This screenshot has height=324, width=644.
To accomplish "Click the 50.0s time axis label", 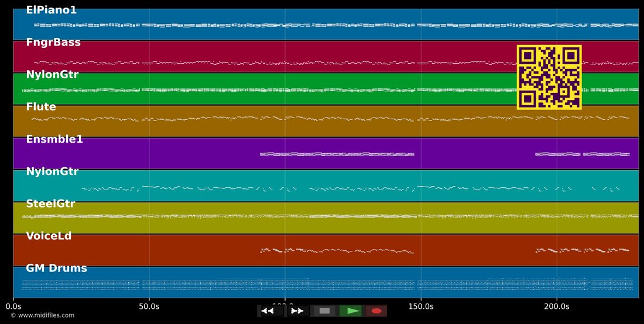I will click(x=149, y=306).
